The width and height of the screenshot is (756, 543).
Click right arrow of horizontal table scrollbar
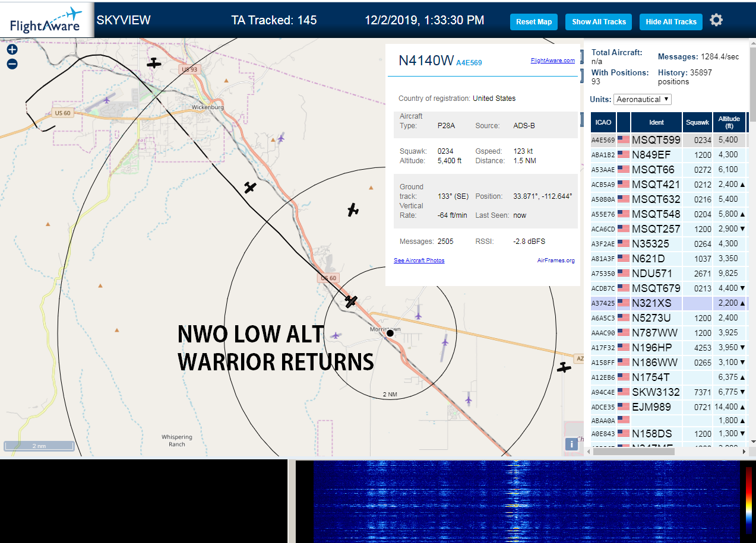(744, 452)
